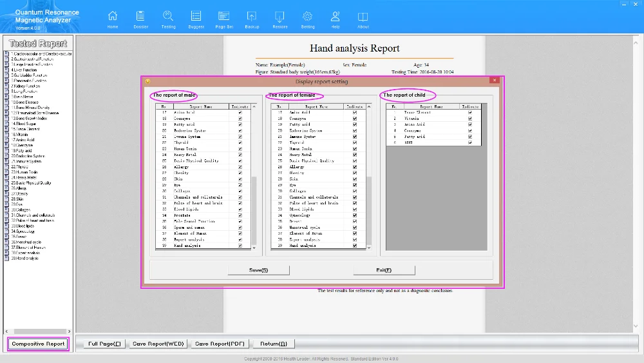644x363 pixels.
Task: Click the Save(S) button
Action: point(258,270)
